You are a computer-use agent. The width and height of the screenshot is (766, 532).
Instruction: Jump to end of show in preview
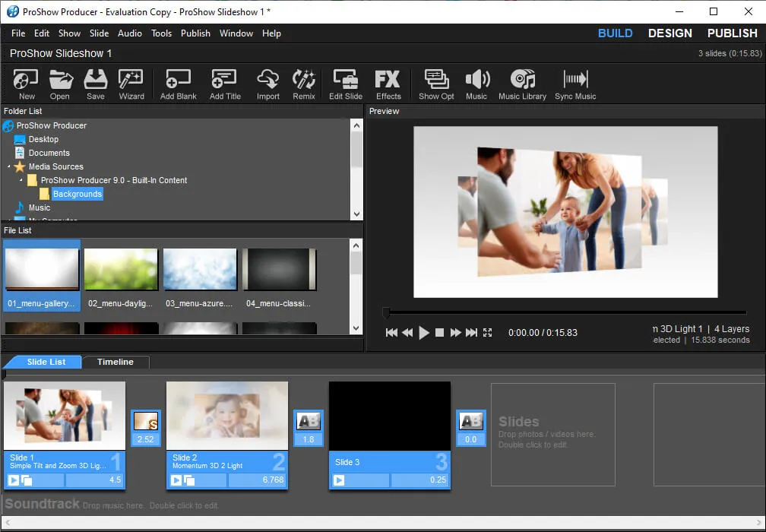[471, 333]
